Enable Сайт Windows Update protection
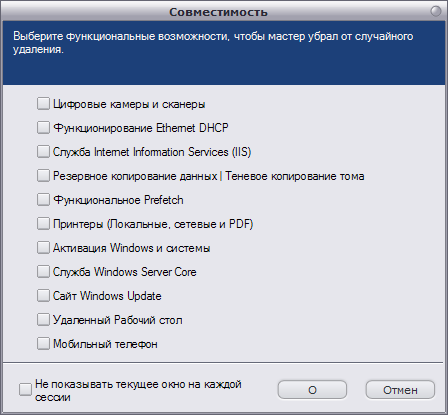Viewport: 448px width, 415px height. pyautogui.click(x=43, y=296)
